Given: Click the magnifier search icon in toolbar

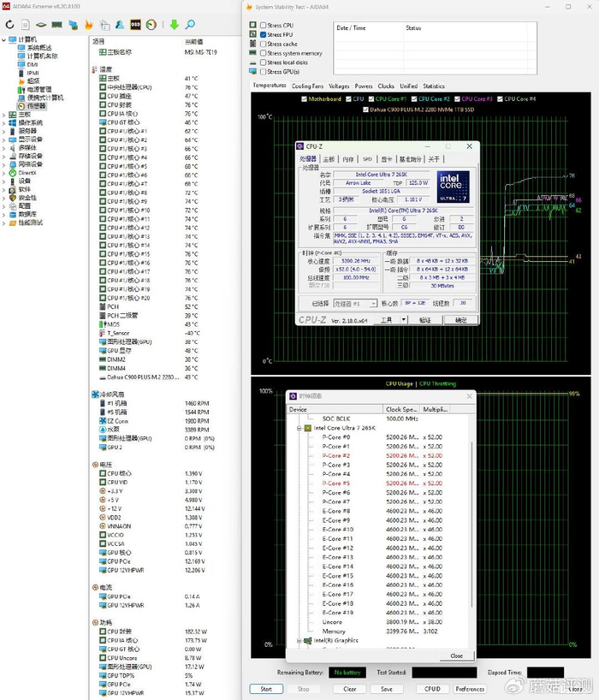Looking at the screenshot, I should click(x=190, y=25).
